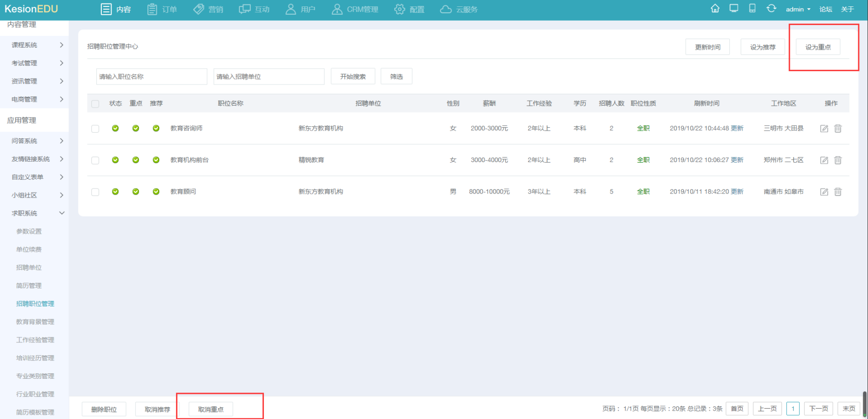
Task: Delete the 教育顾问 job with trash icon
Action: (x=838, y=192)
